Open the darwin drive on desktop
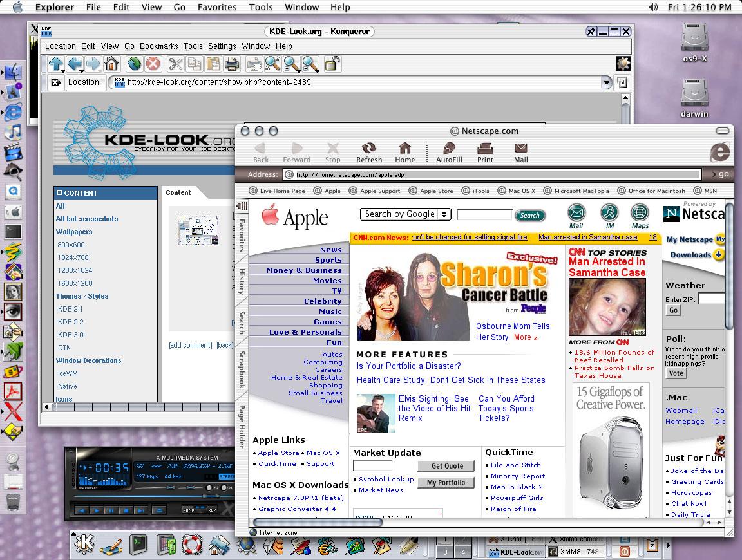Viewport: 742px width, 560px height. click(694, 98)
